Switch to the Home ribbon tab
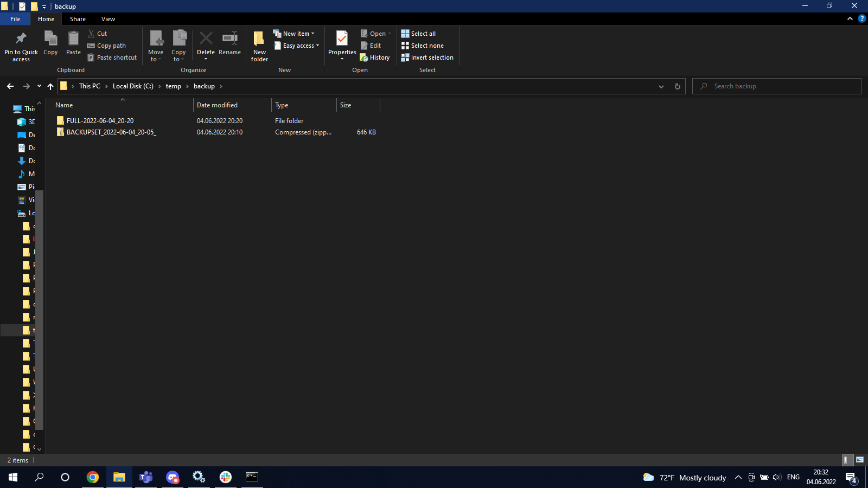 (x=46, y=19)
